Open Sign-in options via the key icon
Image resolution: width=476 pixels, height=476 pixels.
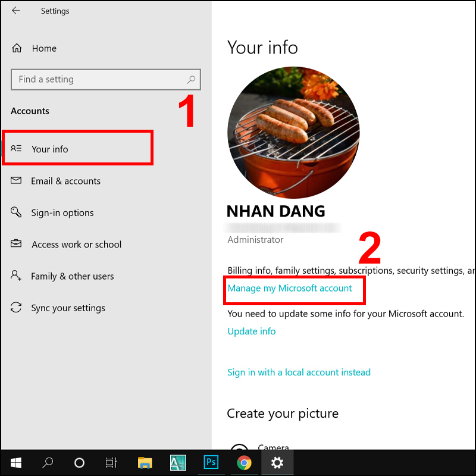[16, 212]
